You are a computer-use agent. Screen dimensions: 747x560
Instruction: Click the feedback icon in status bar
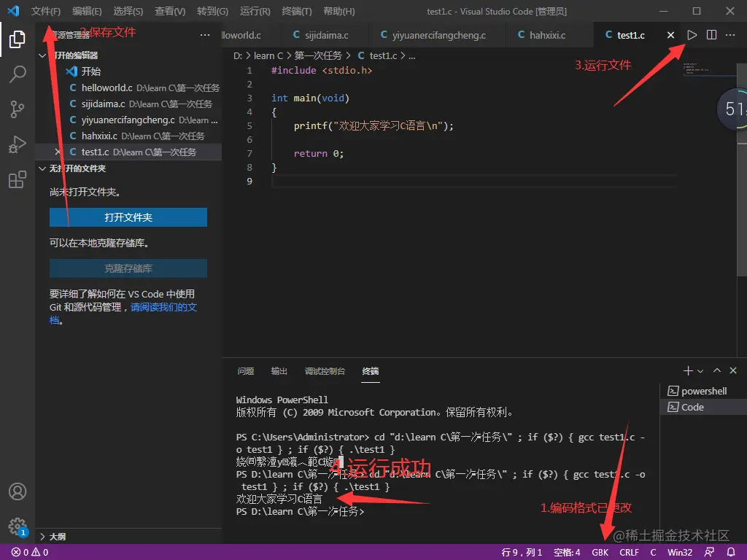click(709, 553)
